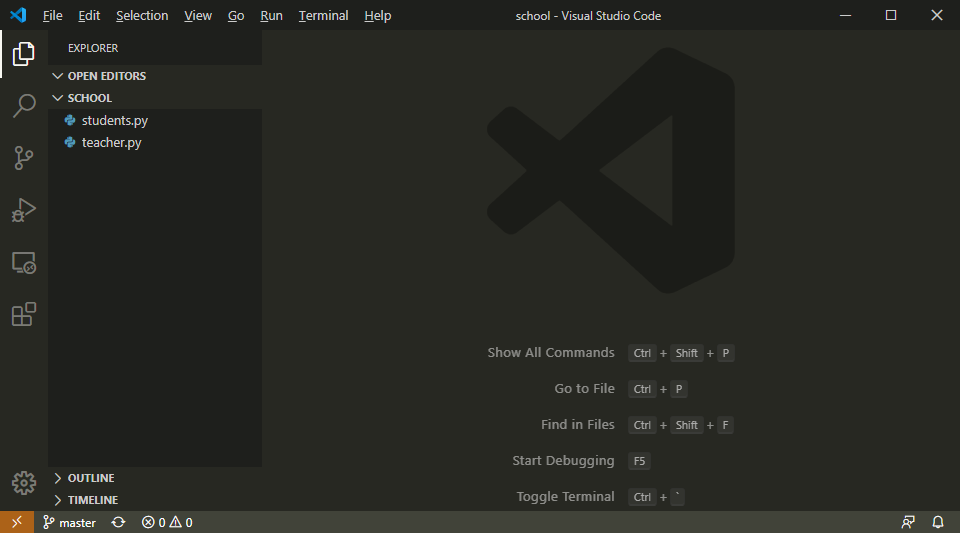Collapse the SCHOOL folder section
The height and width of the screenshot is (533, 960).
(155, 98)
